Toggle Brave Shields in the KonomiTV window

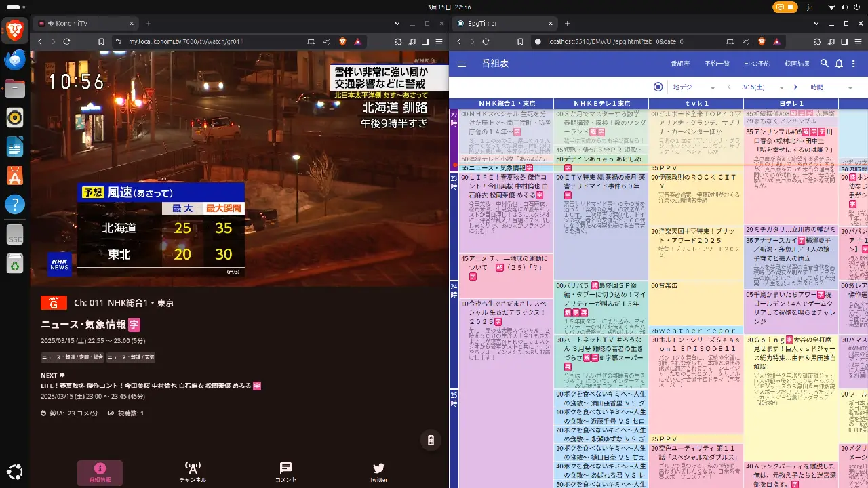pos(342,41)
